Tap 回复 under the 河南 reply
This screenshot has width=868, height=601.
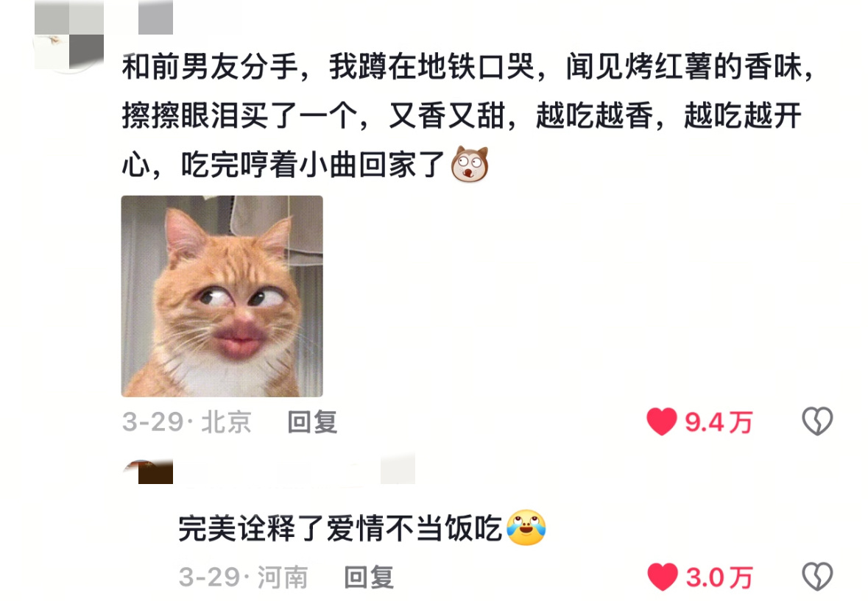369,577
